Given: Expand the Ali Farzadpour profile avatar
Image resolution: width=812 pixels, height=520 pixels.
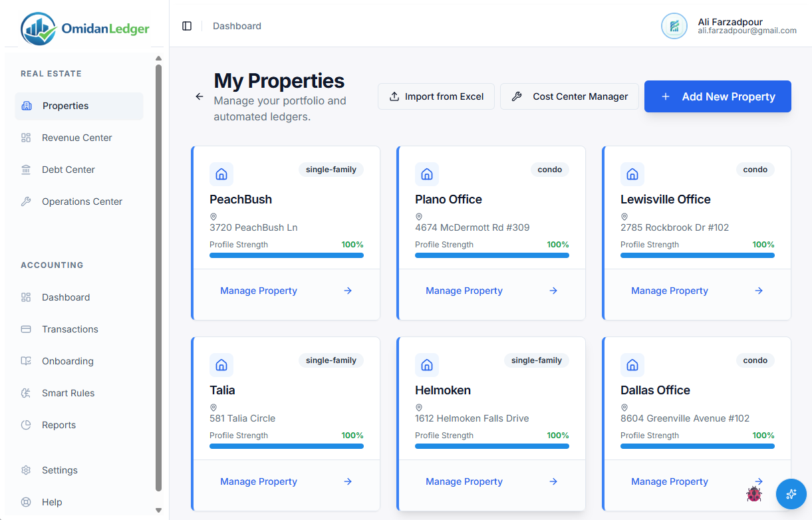Looking at the screenshot, I should coord(674,26).
